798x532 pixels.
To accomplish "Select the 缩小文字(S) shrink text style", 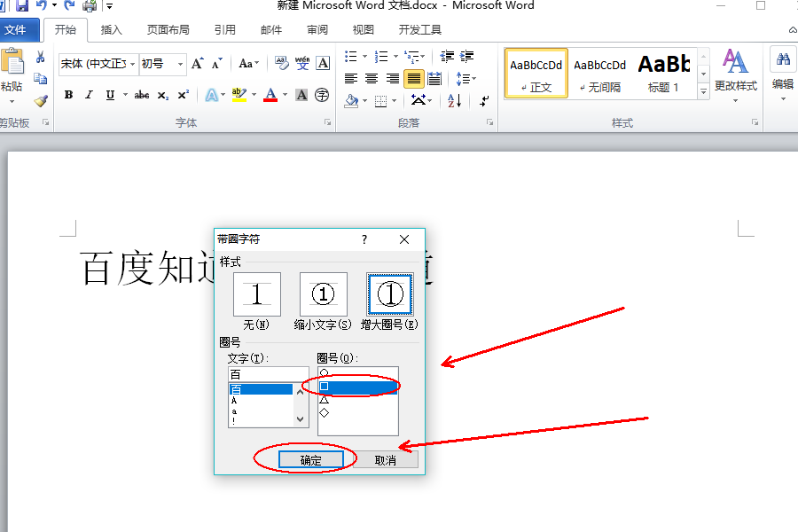I will point(323,294).
